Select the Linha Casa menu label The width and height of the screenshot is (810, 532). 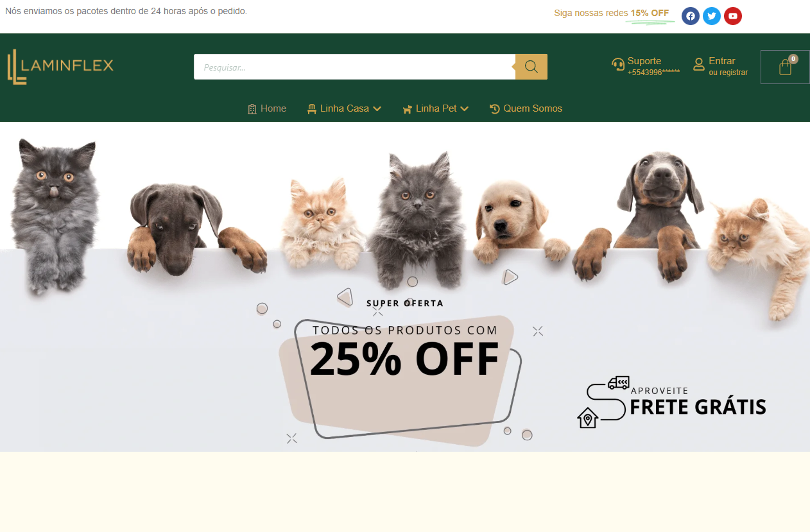345,108
